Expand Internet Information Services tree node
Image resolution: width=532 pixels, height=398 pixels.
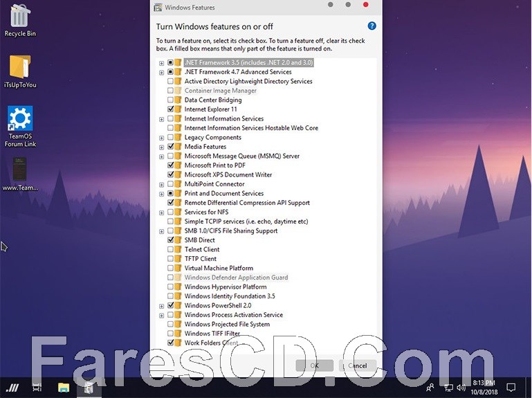click(x=161, y=119)
